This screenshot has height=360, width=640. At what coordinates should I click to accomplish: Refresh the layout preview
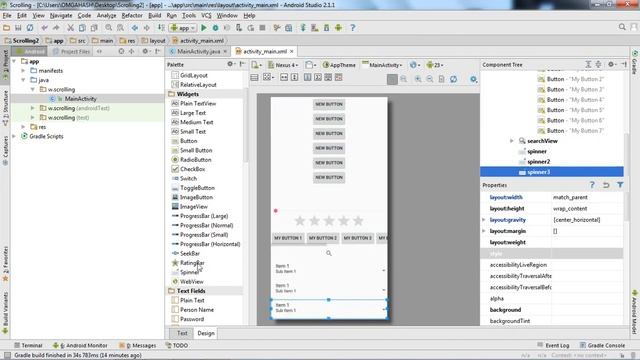point(453,79)
